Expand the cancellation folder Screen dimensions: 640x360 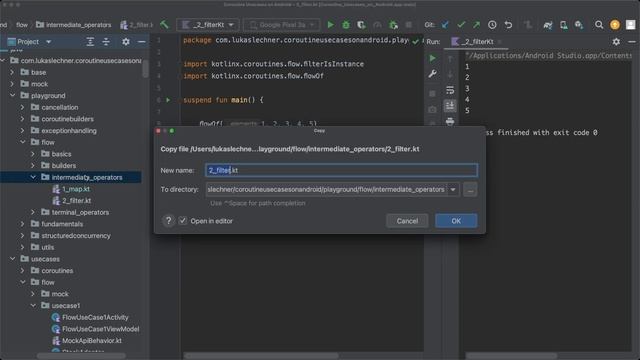click(23, 107)
